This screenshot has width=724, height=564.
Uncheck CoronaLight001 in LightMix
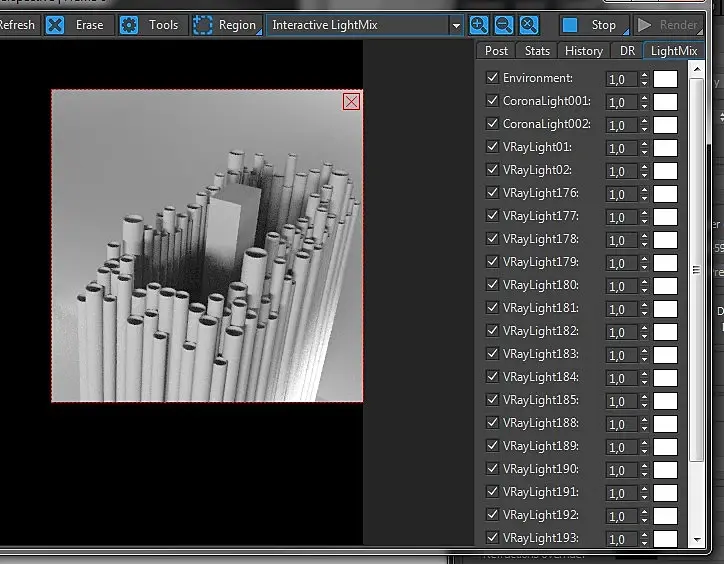(492, 100)
